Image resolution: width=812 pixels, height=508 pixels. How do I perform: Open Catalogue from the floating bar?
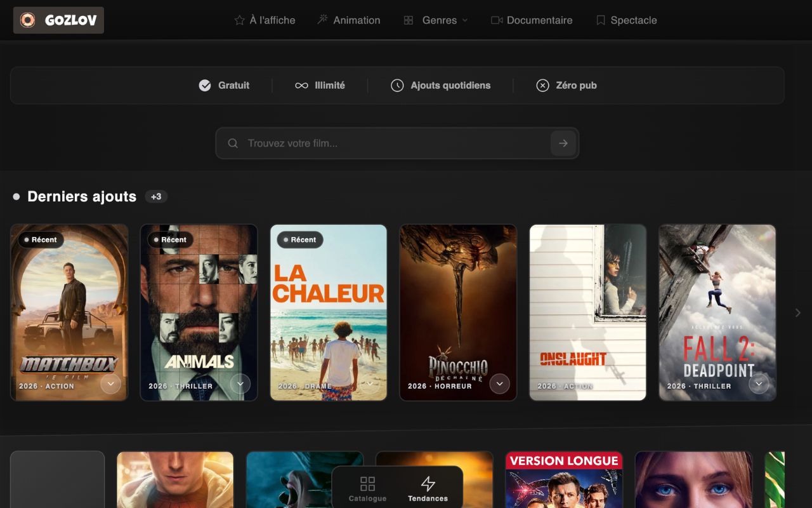point(367,489)
